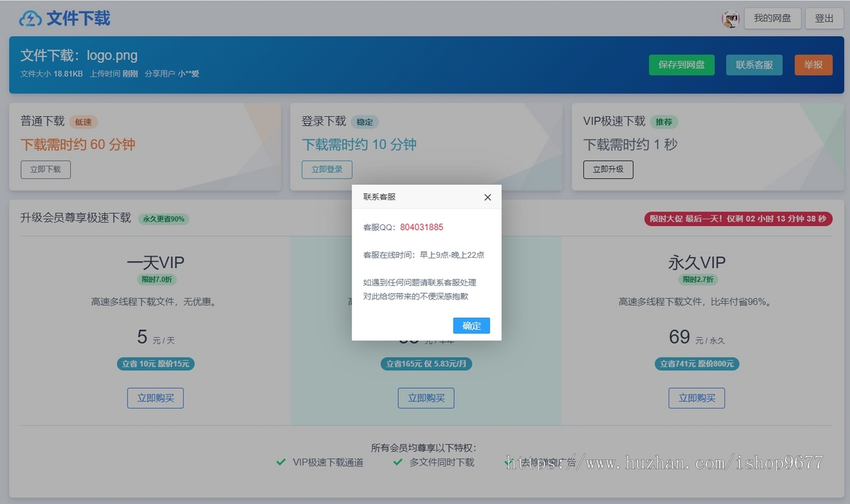Click the 推荐 badge beside VIP极速下载
The image size is (850, 504).
(x=664, y=122)
